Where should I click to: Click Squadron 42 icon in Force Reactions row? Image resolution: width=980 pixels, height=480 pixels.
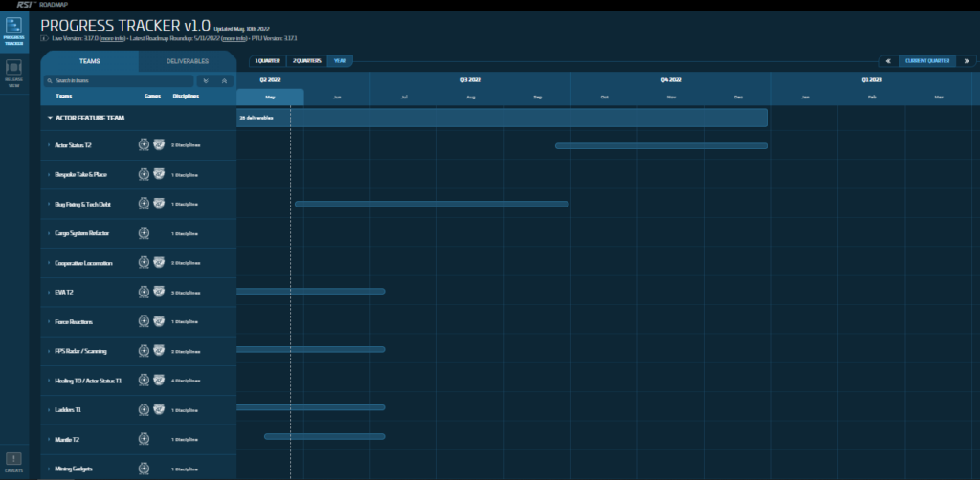coord(159,321)
